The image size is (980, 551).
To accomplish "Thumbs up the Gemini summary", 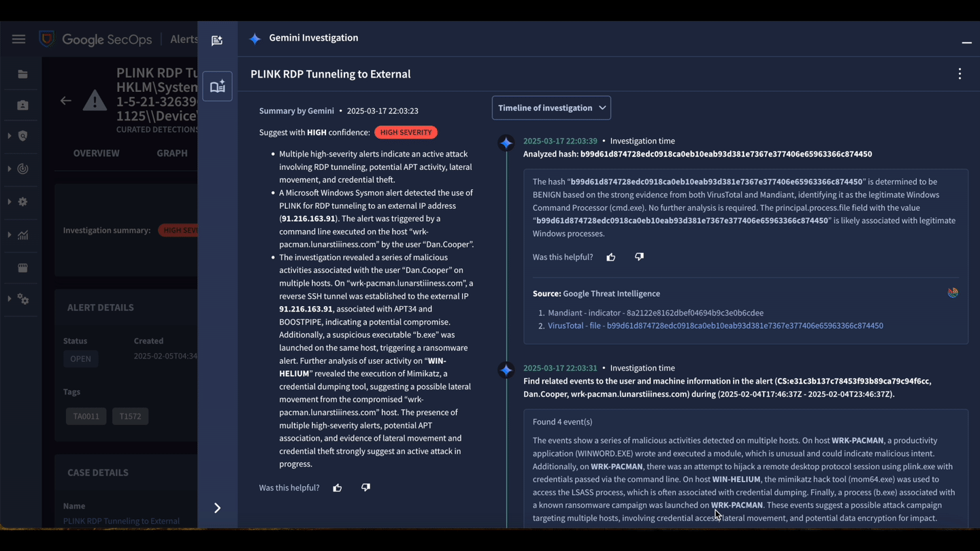I will 338,488.
